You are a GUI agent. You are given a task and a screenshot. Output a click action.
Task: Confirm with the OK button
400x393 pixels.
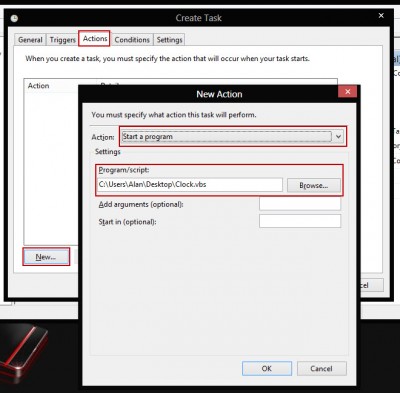(x=267, y=368)
